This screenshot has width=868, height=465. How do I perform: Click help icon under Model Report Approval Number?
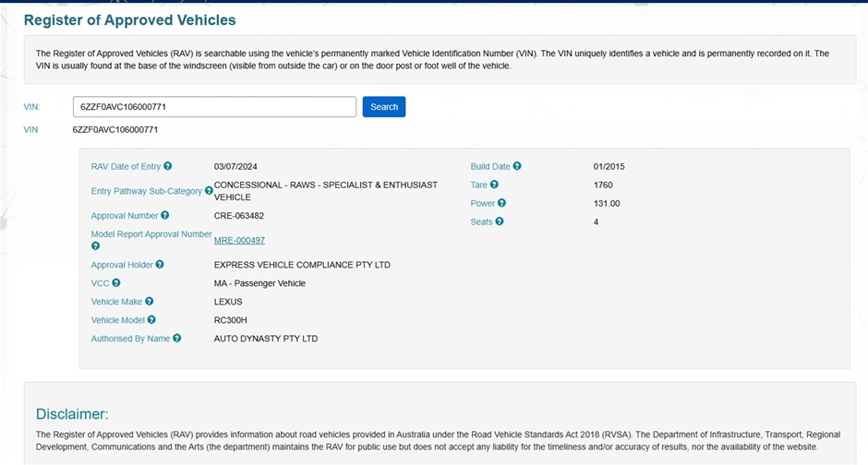[95, 246]
